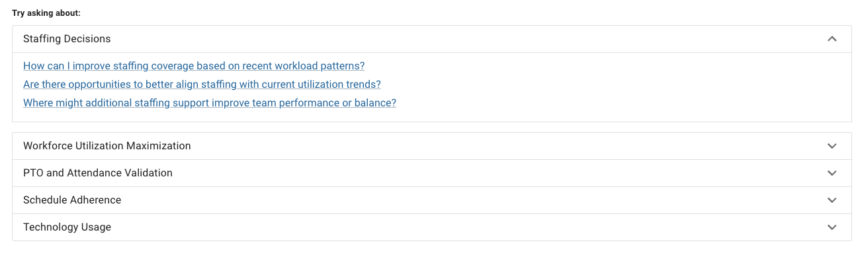
Task: Expand the Workforce Utilization Maximization section title
Action: (x=107, y=146)
